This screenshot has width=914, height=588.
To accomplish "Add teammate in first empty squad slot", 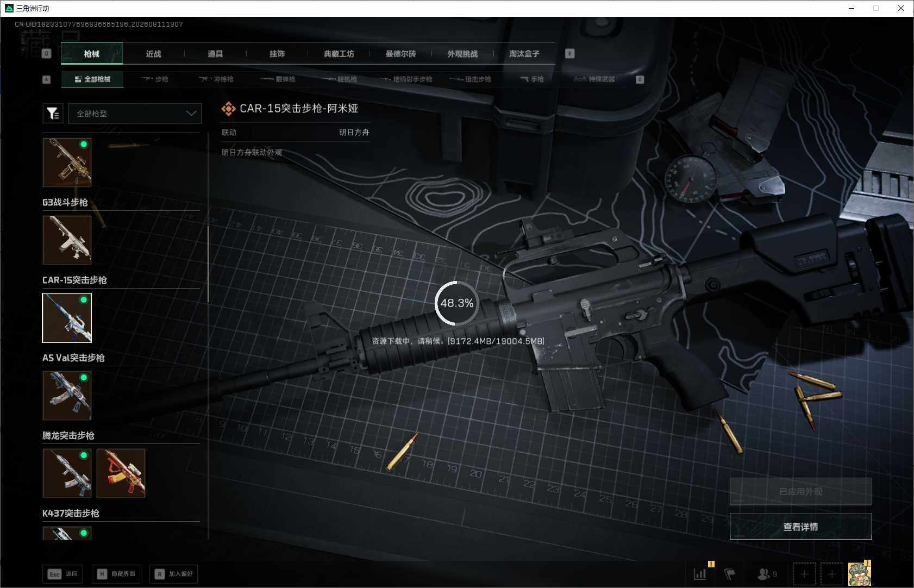I will [804, 574].
